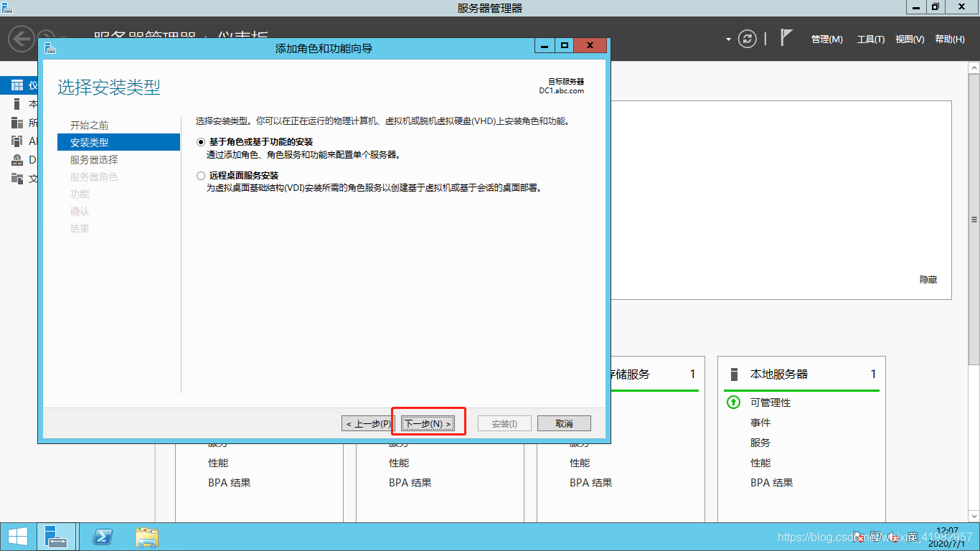Open the 本地服务器 tile header
The height and width of the screenshot is (551, 980).
coord(779,375)
